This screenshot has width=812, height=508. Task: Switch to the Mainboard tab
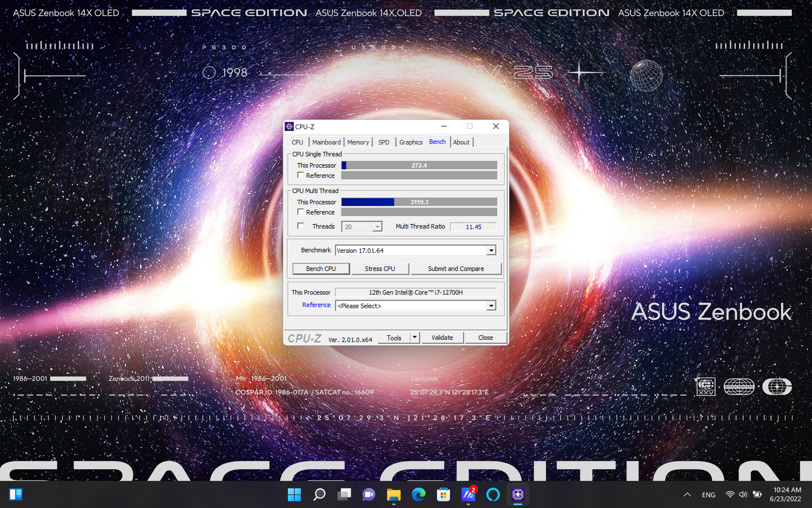(326, 142)
